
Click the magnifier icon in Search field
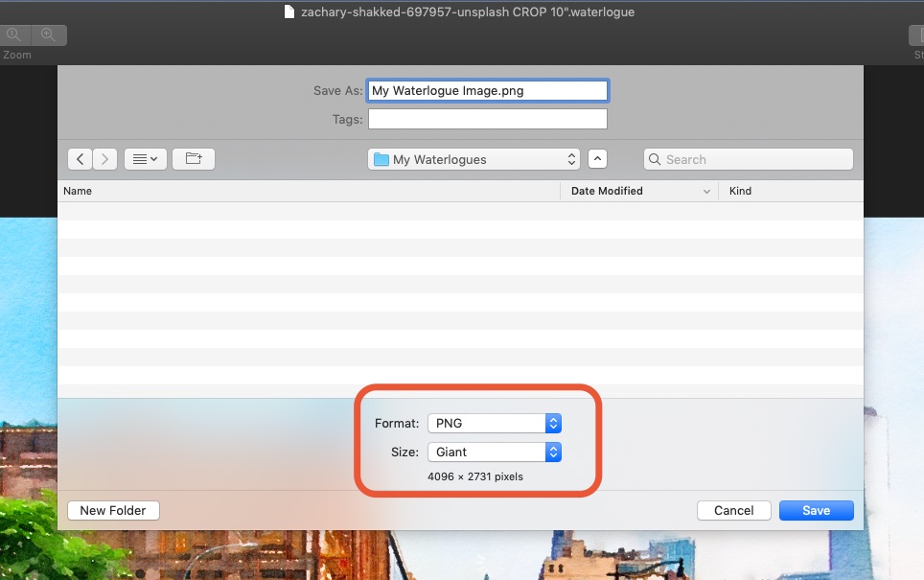(x=655, y=160)
